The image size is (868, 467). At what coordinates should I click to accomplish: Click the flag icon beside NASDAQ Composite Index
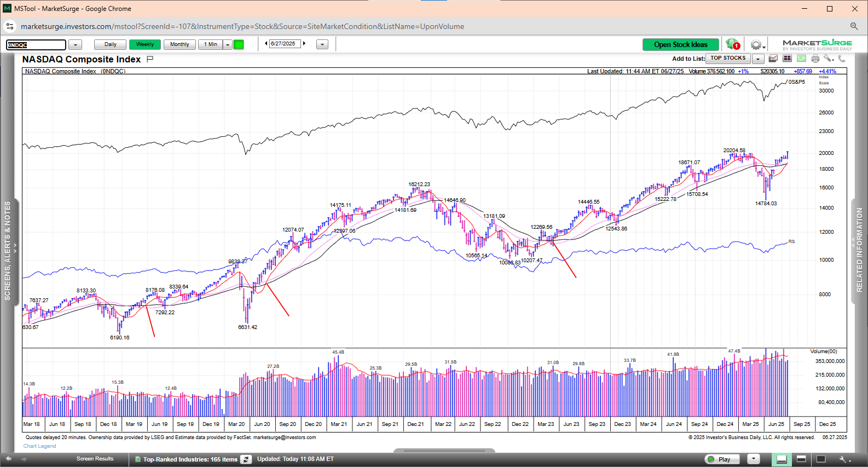pos(150,59)
